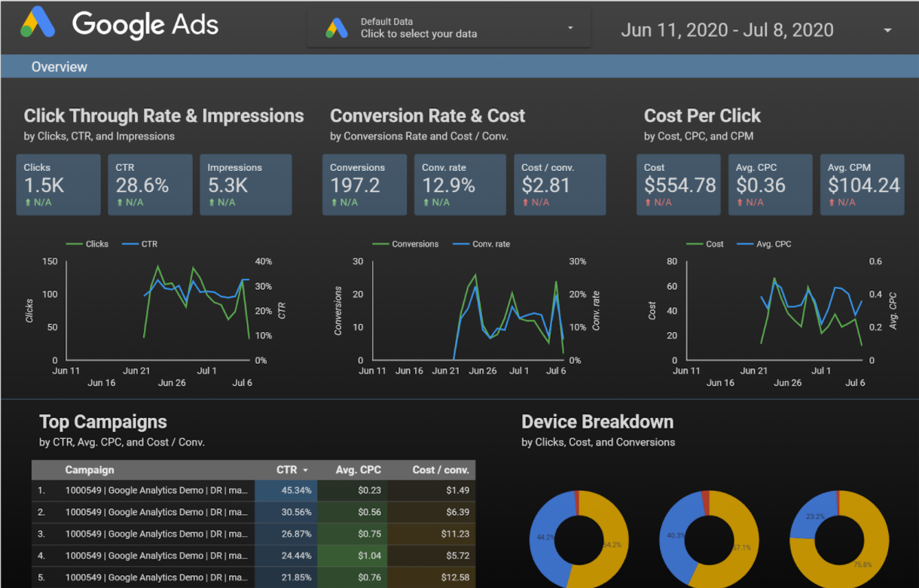Screen dimensions: 919x588
Task: Click the green up arrow under Clicks scorecard
Action: 28,203
